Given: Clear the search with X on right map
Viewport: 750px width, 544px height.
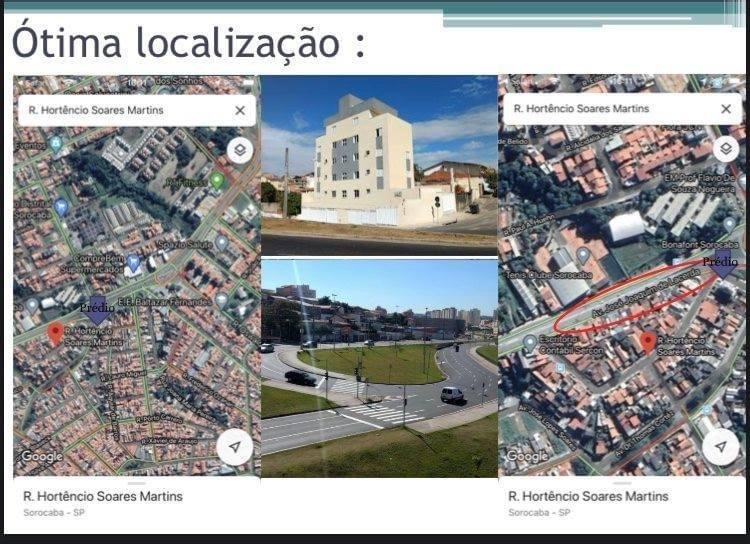Looking at the screenshot, I should pos(726,108).
